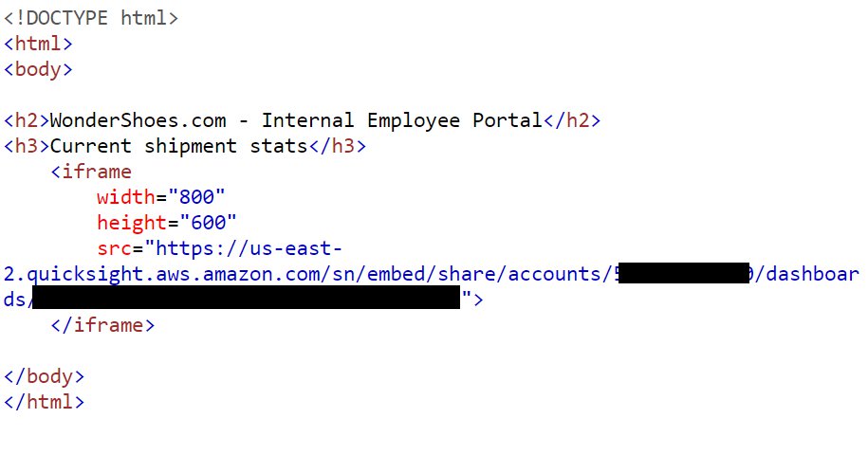Click the redacted dashboard ID black bar

click(x=246, y=297)
